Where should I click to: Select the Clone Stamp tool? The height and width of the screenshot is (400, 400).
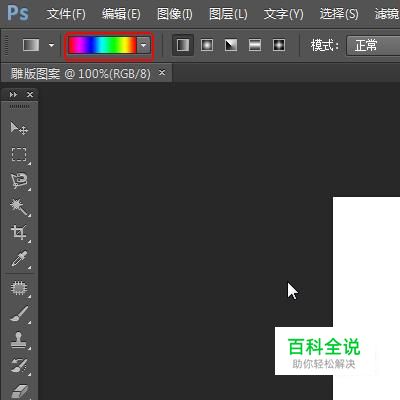point(19,340)
